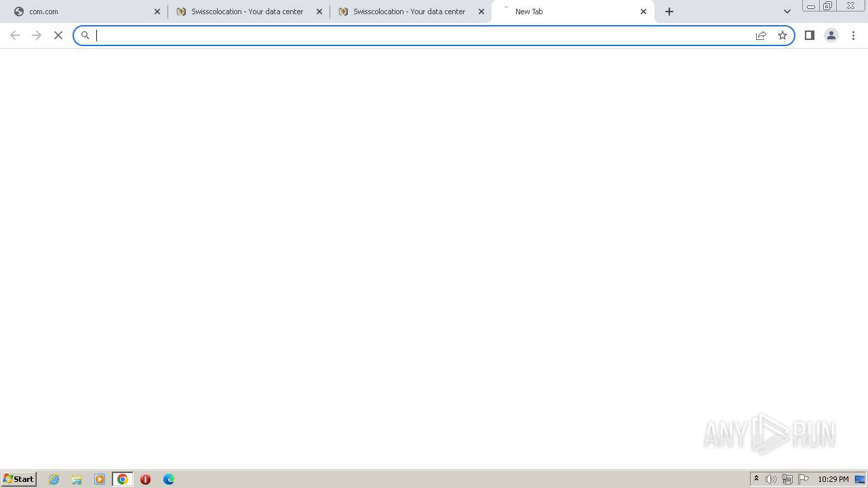Close the second Swisscolocation tab
The image size is (868, 488).
click(x=481, y=12)
